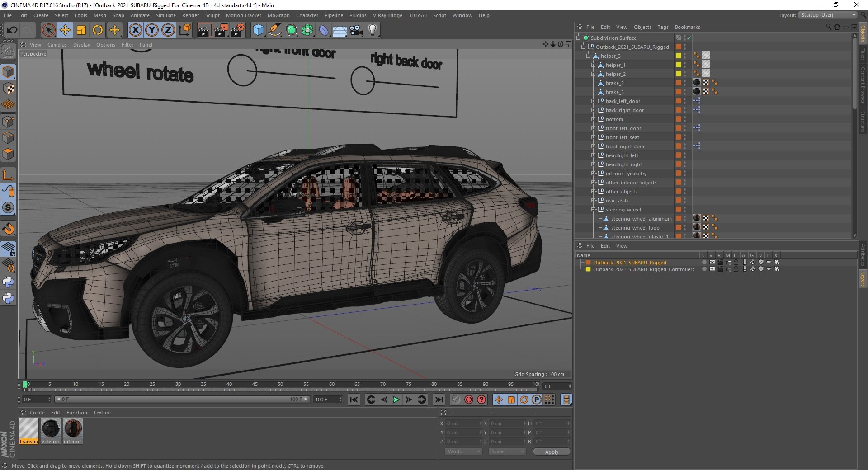Activate the Rotate tool
The height and width of the screenshot is (470, 868).
click(98, 30)
